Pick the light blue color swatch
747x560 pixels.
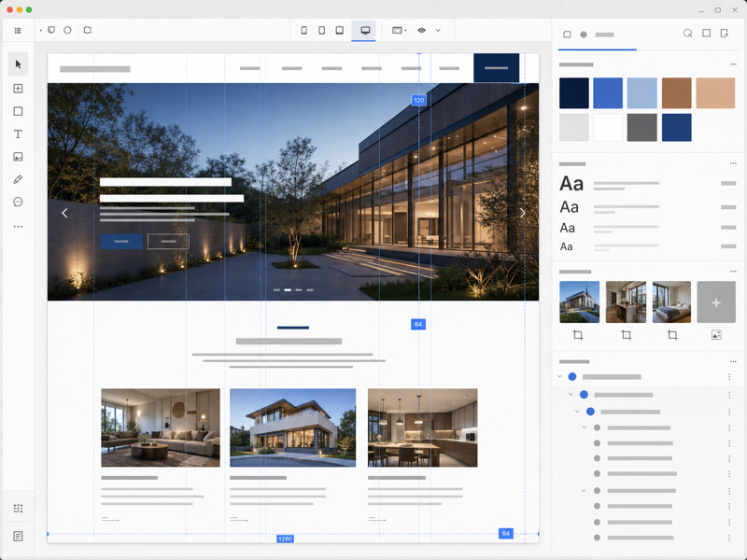[x=641, y=92]
